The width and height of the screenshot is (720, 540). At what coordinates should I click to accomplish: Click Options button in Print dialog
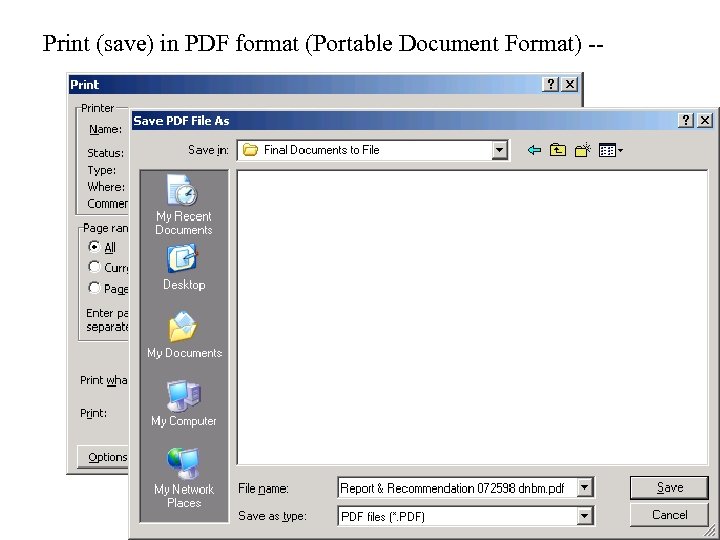104,457
